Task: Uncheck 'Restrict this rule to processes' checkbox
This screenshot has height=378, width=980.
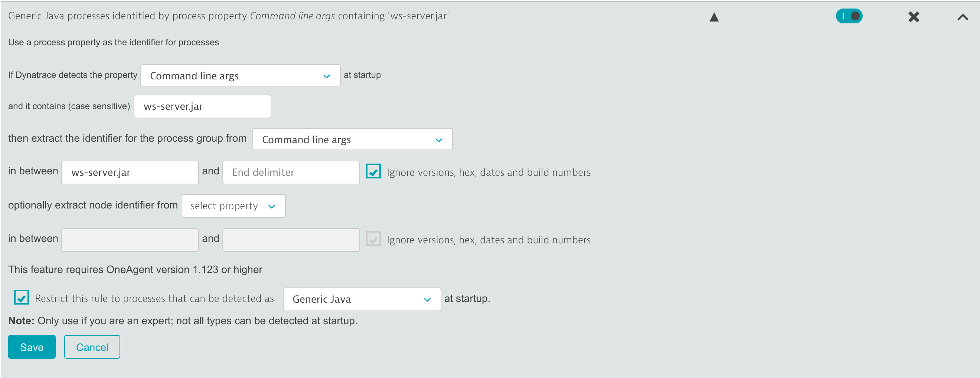Action: [21, 298]
